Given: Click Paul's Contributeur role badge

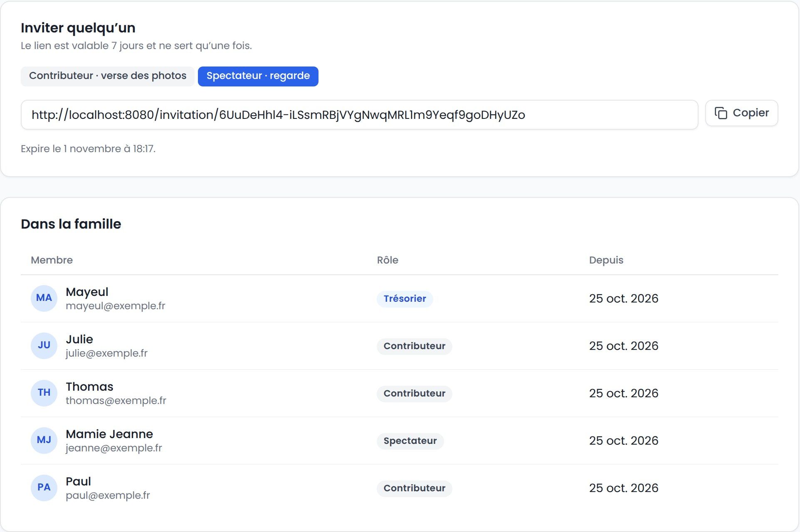Looking at the screenshot, I should click(414, 488).
